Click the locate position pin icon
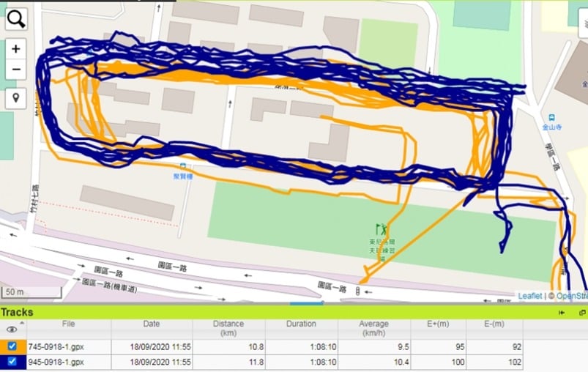 tap(16, 98)
